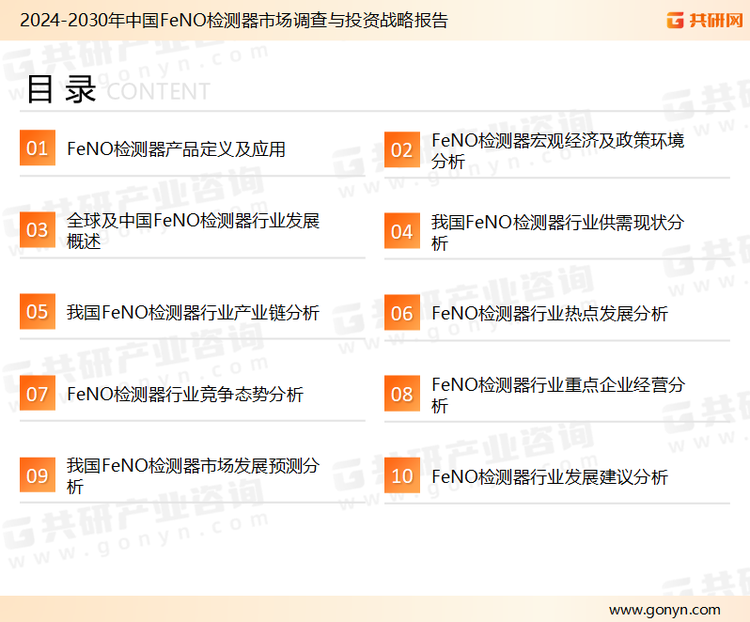The width and height of the screenshot is (750, 622).
Task: Click the 目录 heading
Action: [61, 89]
